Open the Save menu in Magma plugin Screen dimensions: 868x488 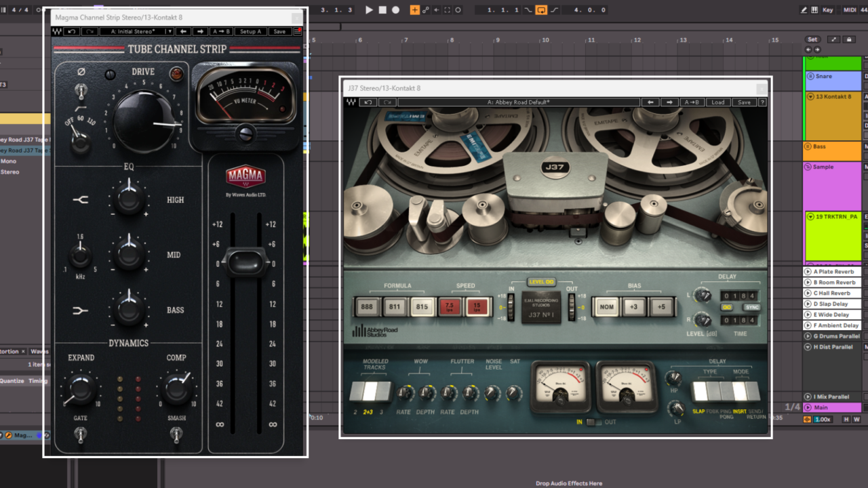tap(279, 32)
